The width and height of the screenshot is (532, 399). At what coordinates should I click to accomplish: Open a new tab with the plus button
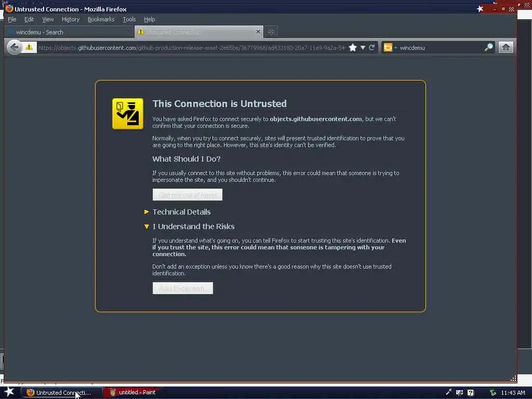(271, 32)
